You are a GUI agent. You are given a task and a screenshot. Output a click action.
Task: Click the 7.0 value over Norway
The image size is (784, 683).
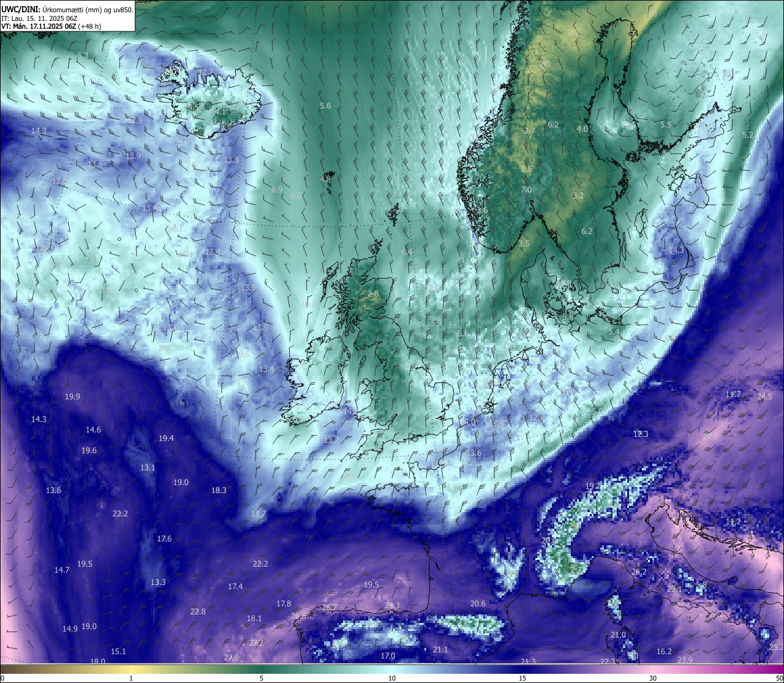[x=526, y=190]
